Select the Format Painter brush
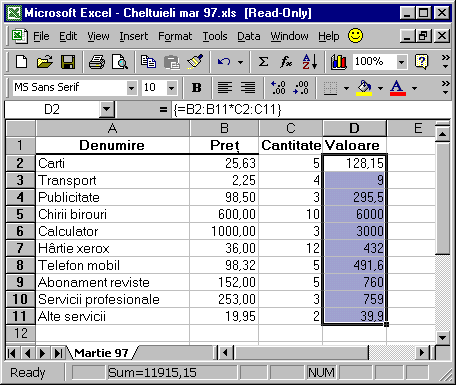The image size is (456, 385). click(195, 62)
